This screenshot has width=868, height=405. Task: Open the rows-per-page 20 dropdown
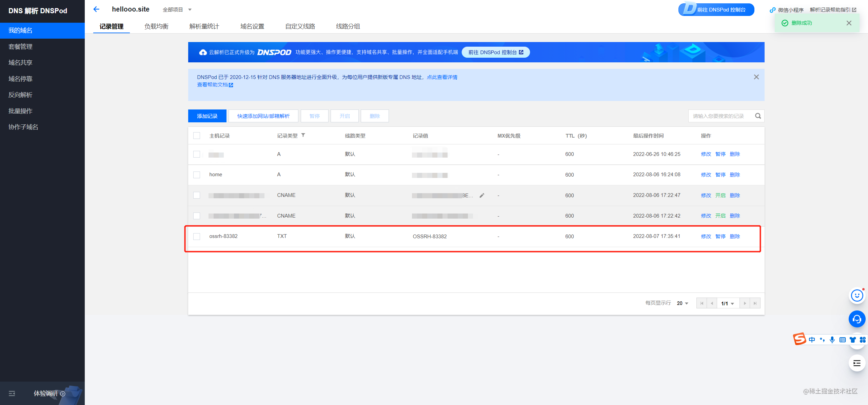(682, 303)
